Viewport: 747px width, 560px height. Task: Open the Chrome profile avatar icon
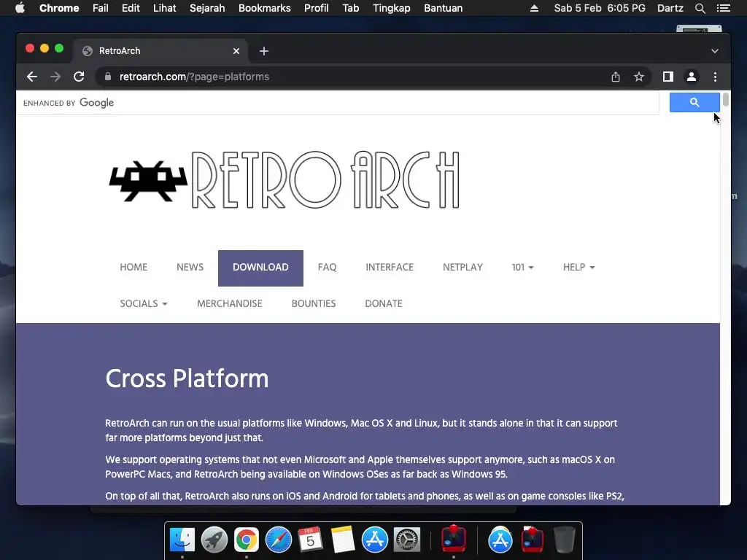click(x=692, y=77)
